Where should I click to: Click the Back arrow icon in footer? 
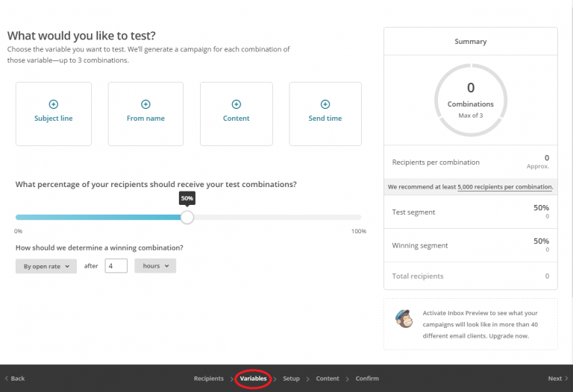tap(7, 379)
